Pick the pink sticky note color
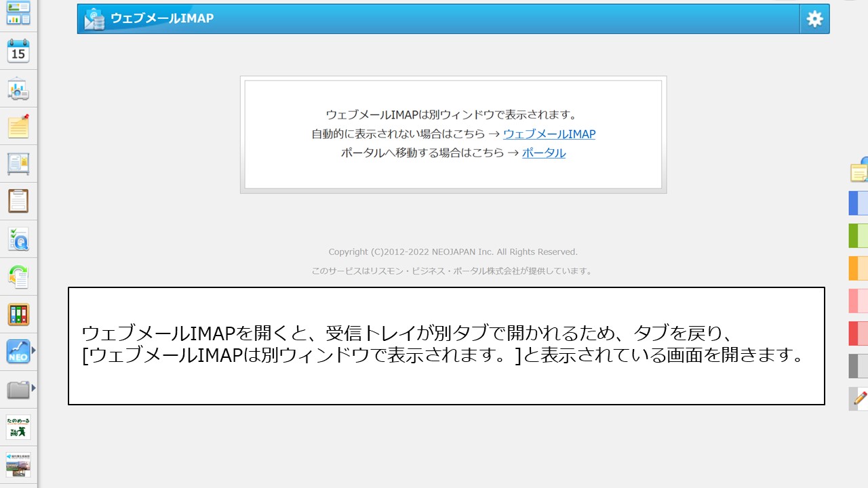868x488 pixels. (859, 301)
